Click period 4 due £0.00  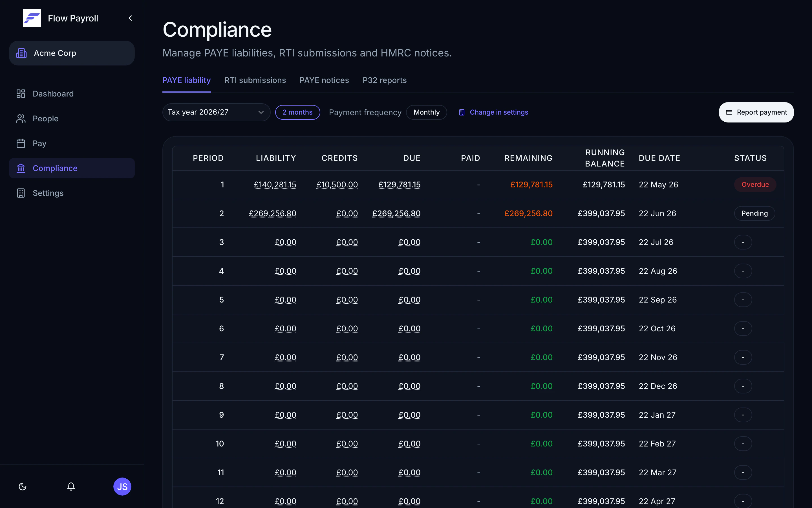(409, 271)
